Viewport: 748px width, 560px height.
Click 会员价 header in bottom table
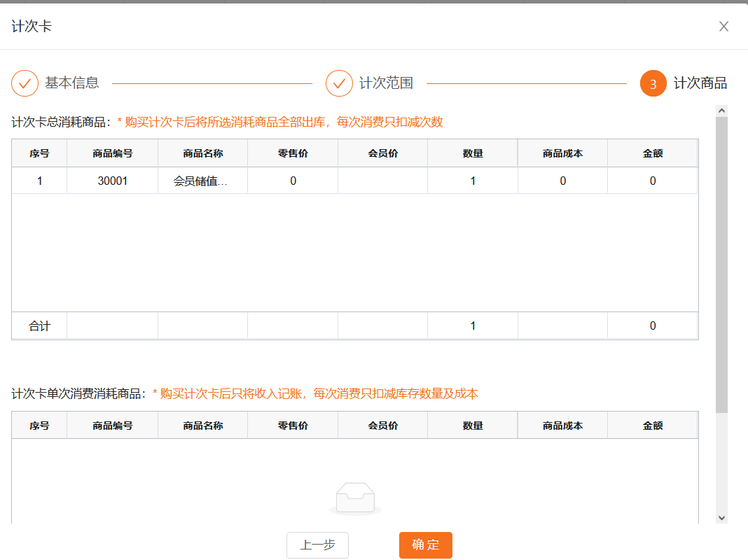point(383,426)
